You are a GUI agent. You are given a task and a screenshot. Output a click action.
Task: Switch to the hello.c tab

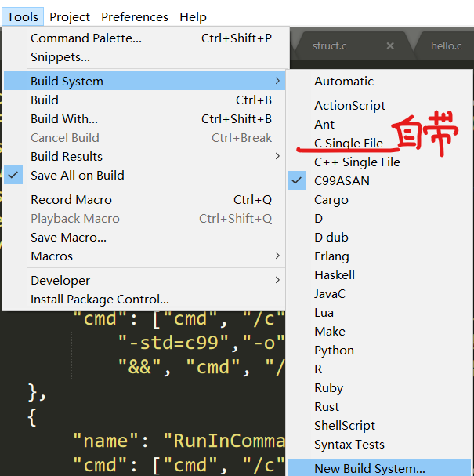[x=446, y=45]
